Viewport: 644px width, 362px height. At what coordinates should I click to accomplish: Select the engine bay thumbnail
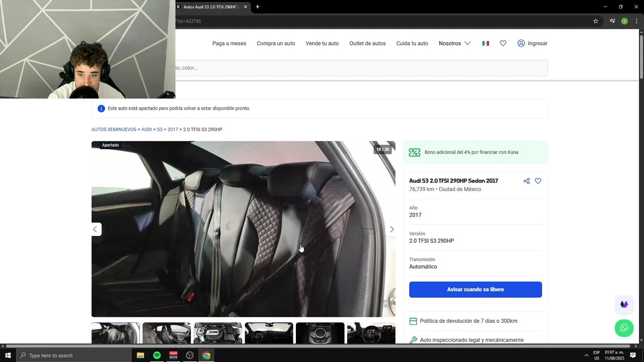point(218,333)
